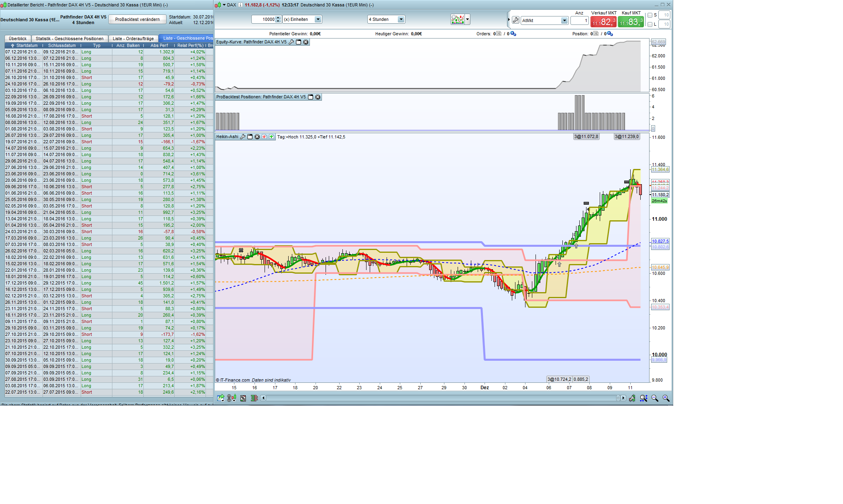Close the ProBacktest Positionen panel
This screenshot has height=504, width=843.
coord(318,97)
